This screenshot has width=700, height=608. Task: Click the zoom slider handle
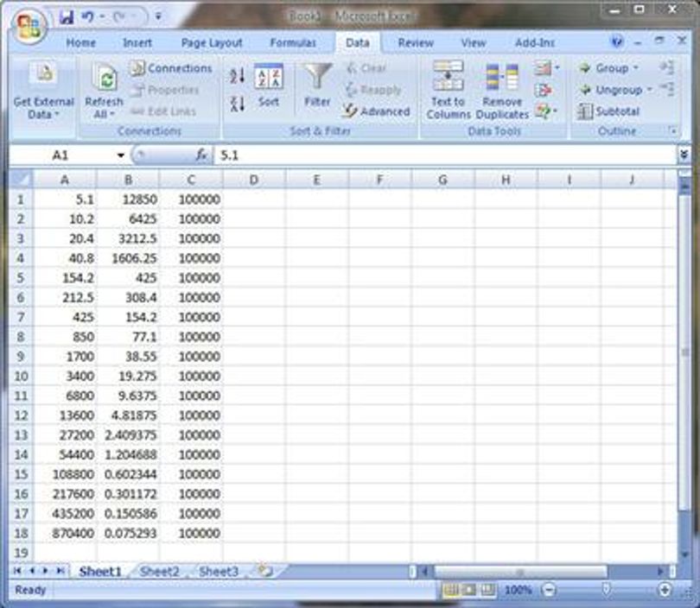click(606, 589)
